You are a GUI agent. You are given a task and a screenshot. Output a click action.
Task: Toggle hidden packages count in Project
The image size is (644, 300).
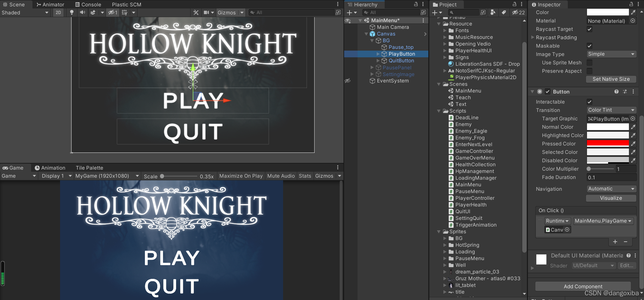519,12
